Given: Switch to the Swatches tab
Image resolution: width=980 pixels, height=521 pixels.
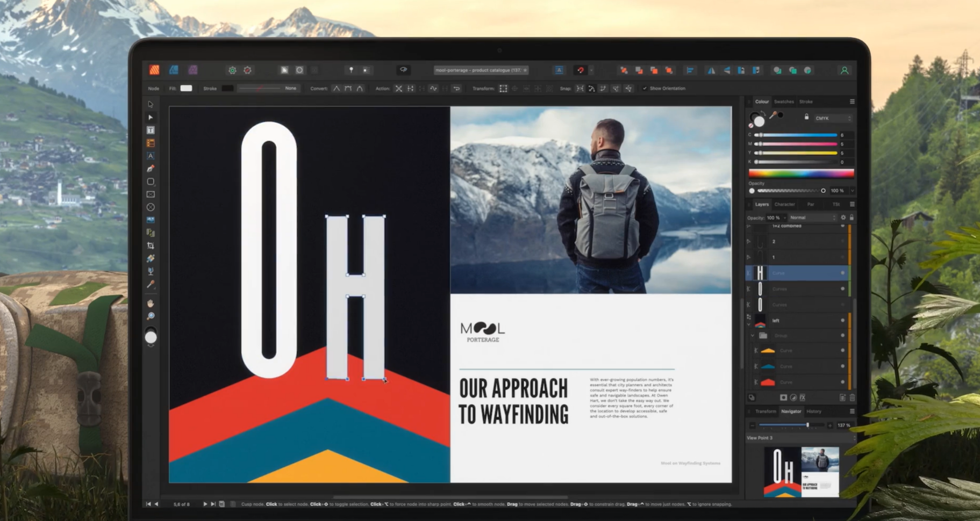Looking at the screenshot, I should 783,102.
